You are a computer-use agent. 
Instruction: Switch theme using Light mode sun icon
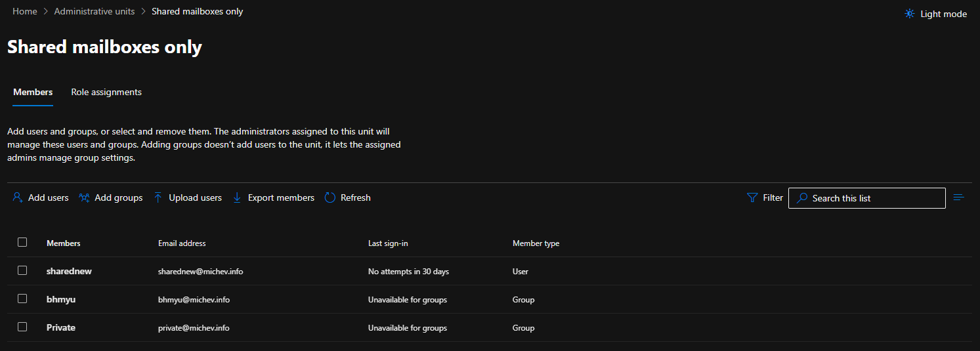[x=909, y=14]
